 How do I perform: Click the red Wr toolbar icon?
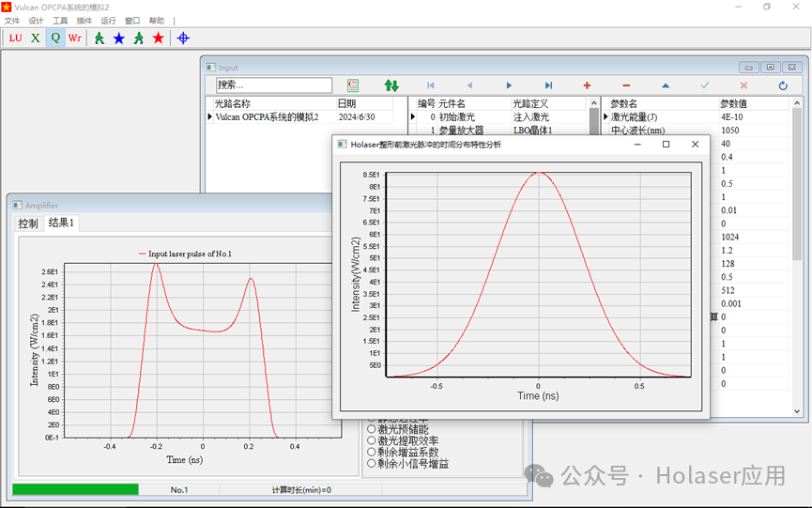(75, 38)
